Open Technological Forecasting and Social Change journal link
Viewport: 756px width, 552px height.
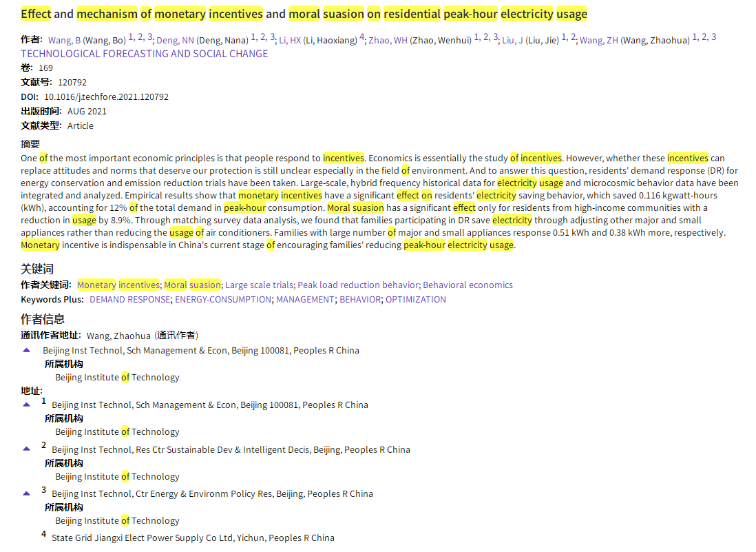pyautogui.click(x=144, y=54)
